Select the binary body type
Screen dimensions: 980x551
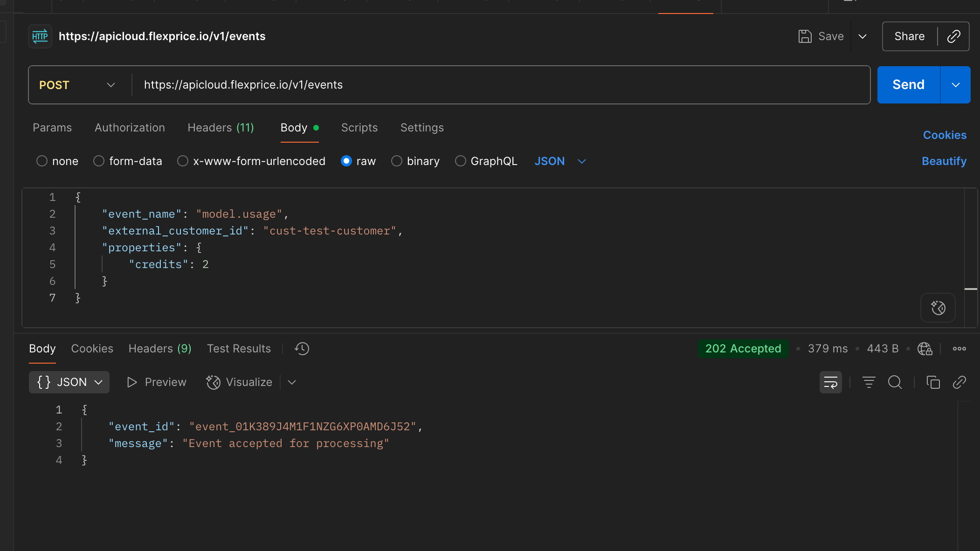[397, 161]
